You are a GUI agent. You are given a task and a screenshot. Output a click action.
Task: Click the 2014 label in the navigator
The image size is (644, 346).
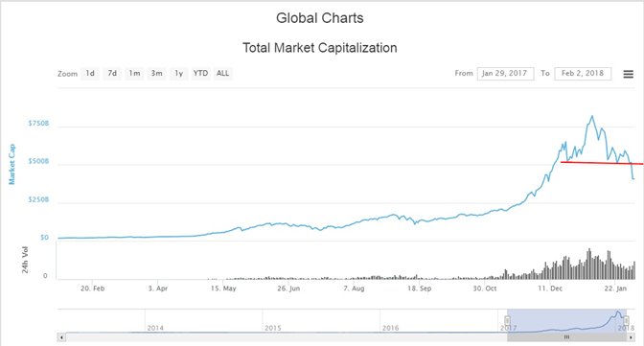pyautogui.click(x=155, y=328)
